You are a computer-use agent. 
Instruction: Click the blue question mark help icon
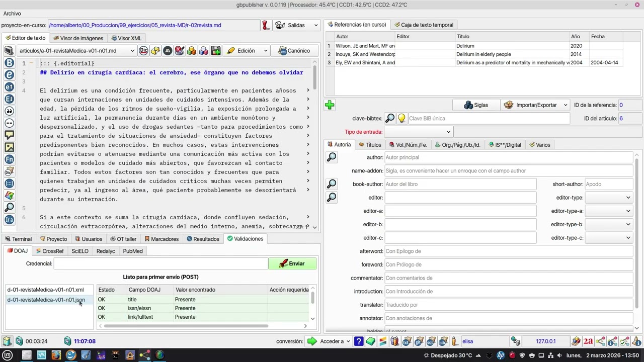359,341
